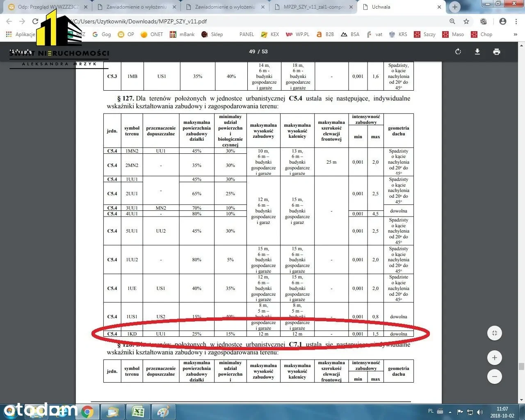Rotate the PDF document clockwise

458,52
